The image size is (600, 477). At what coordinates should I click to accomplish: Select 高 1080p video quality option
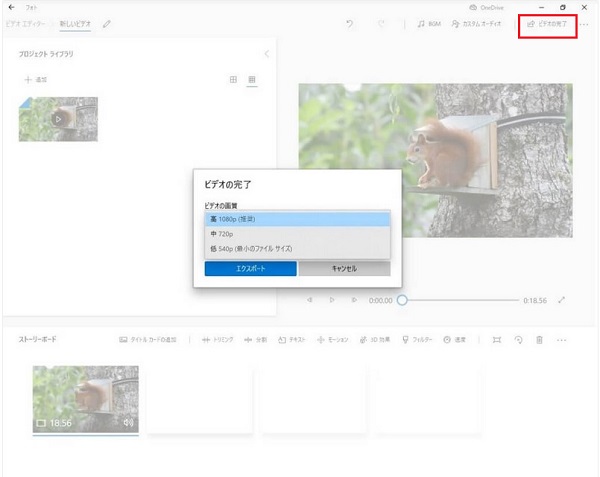point(296,219)
